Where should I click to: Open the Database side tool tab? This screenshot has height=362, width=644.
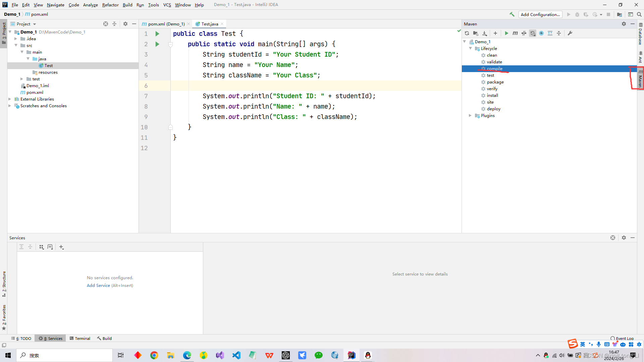point(640,34)
